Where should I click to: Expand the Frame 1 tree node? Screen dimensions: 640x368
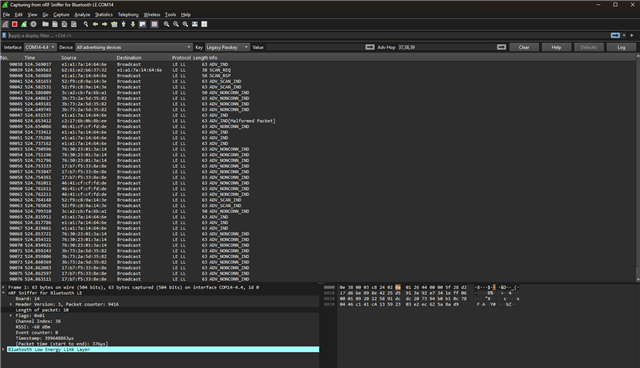tap(4, 287)
